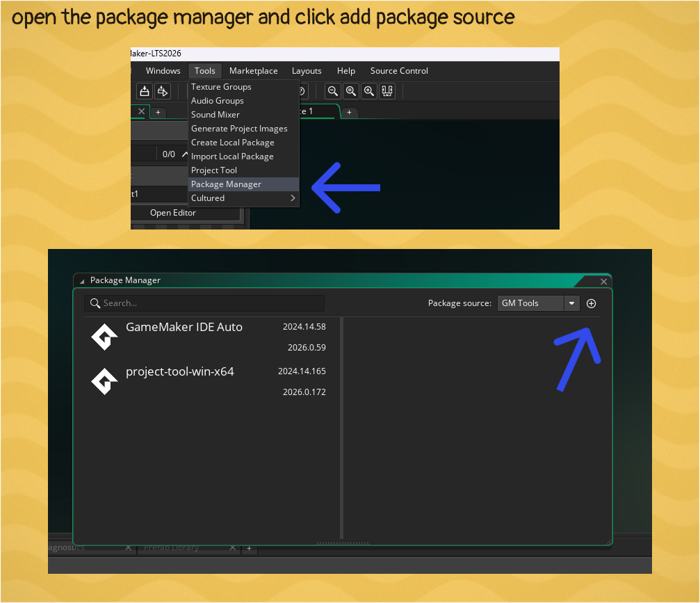Click the Add Package Source plus icon
Viewport: 700px width, 603px height.
coord(591,303)
